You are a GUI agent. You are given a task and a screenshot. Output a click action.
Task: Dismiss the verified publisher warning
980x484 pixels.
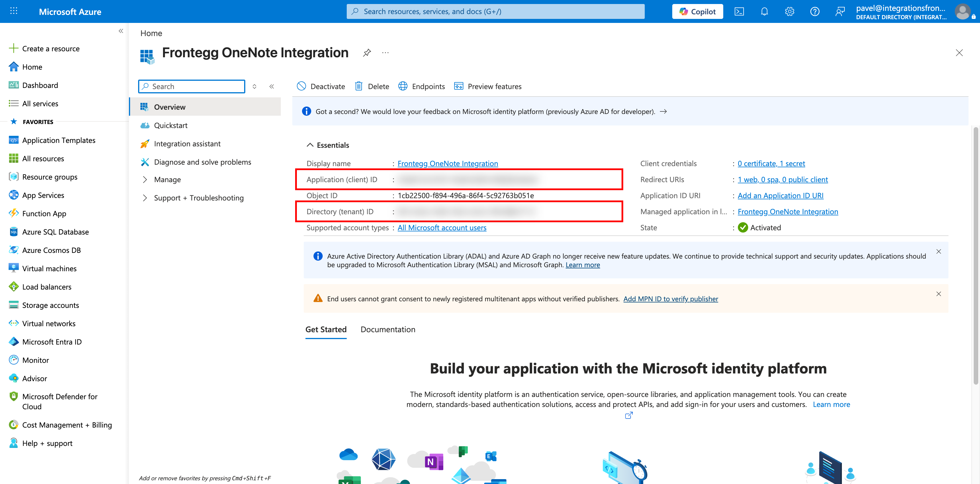click(x=938, y=294)
